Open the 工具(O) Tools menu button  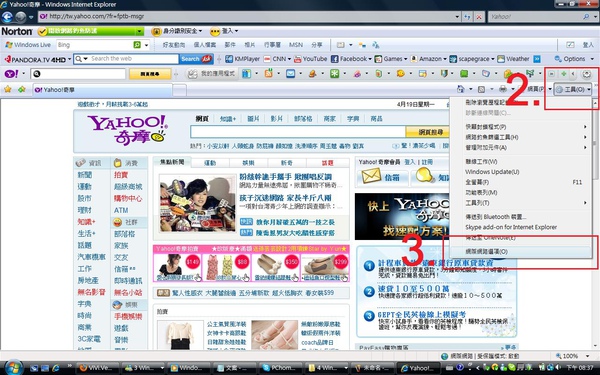(573, 90)
